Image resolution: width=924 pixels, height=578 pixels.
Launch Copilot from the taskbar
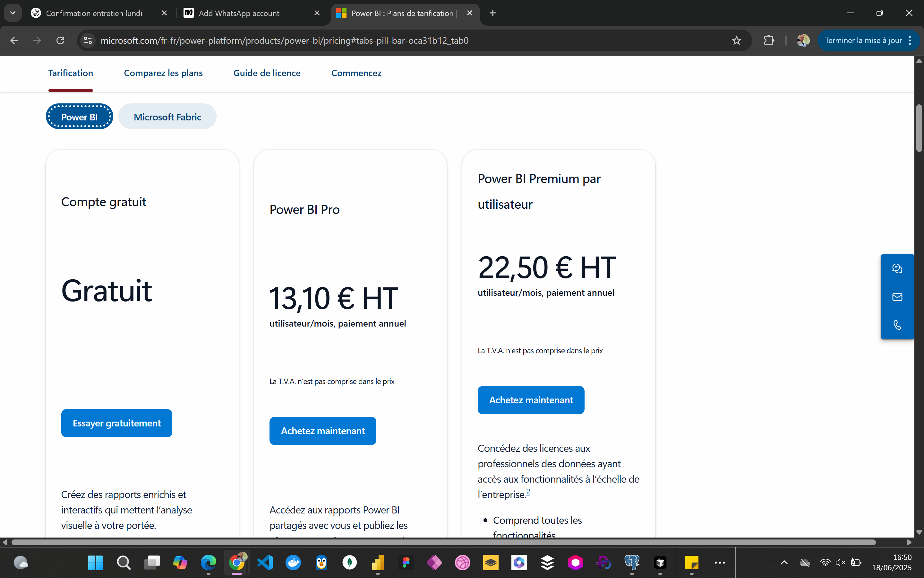pos(180,562)
